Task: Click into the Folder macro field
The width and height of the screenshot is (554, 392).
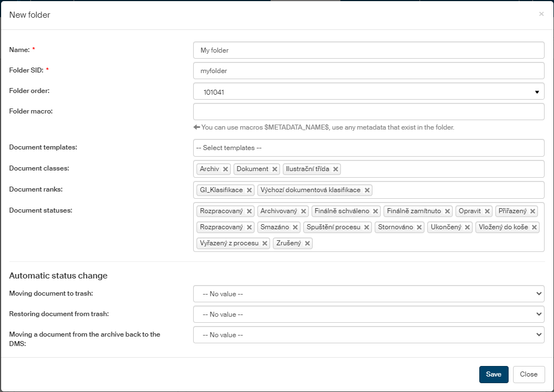Action: coord(369,112)
